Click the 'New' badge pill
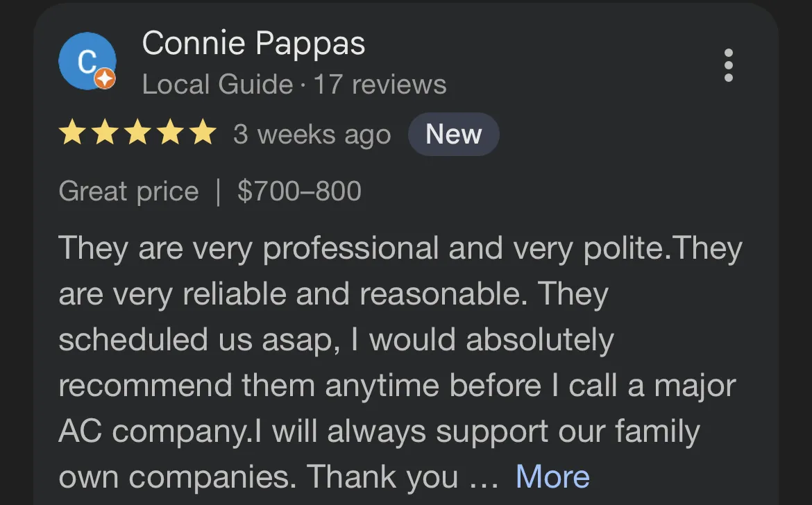 point(453,134)
